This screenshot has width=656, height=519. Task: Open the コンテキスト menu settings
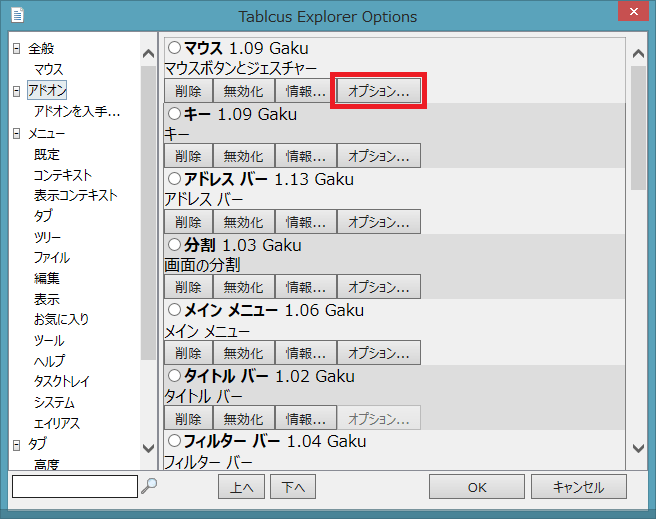pyautogui.click(x=63, y=175)
